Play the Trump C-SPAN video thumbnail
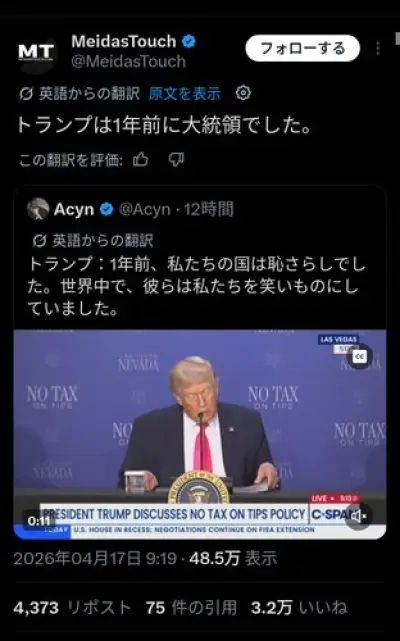The width and height of the screenshot is (400, 641). coord(200,433)
